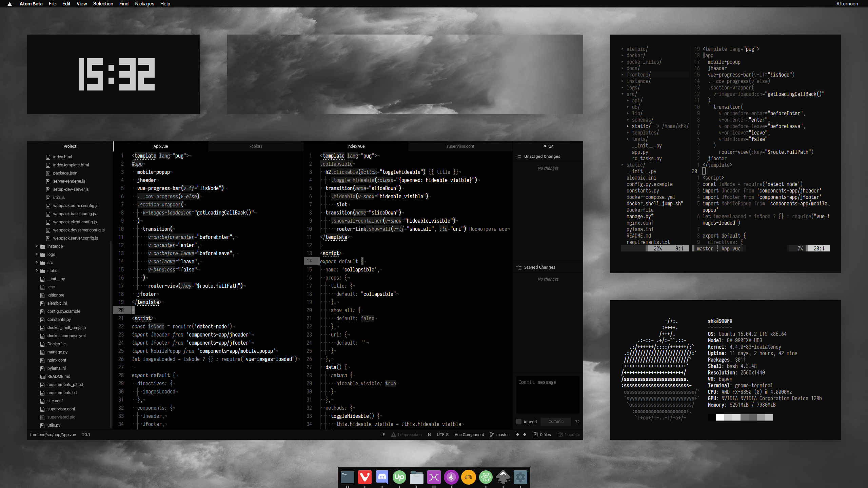Click into the Commit message field
Screen dimensions: 868x488
coord(548,394)
